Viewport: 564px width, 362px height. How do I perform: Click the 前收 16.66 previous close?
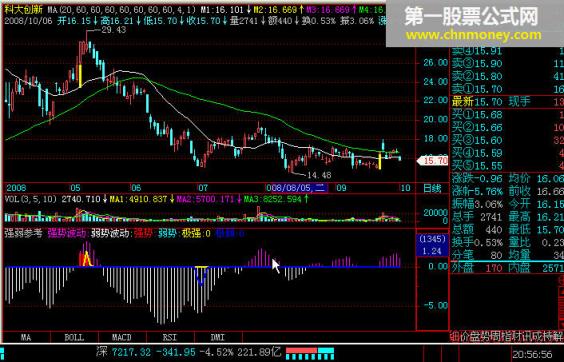536,191
